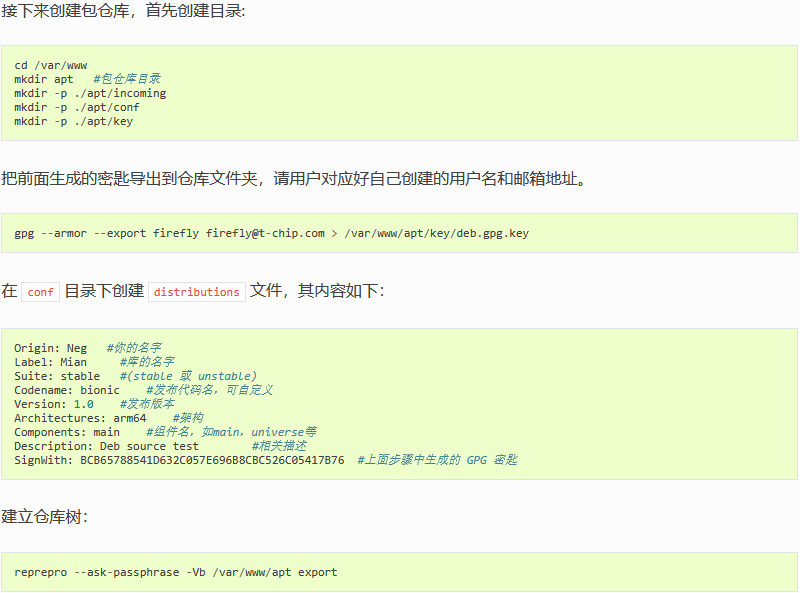Image resolution: width=800 pixels, height=593 pixels.
Task: Click the line 'cd /var/www'
Action: (51, 65)
